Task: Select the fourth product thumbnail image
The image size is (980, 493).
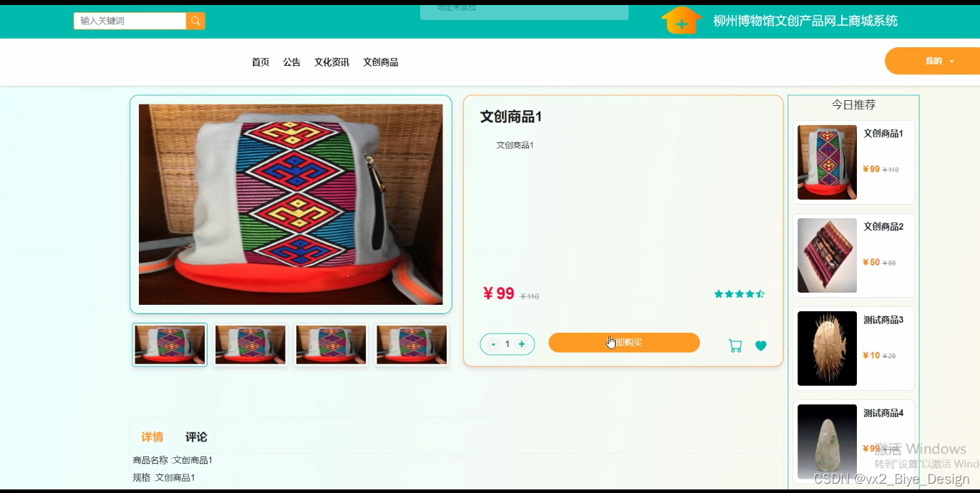Action: 412,345
